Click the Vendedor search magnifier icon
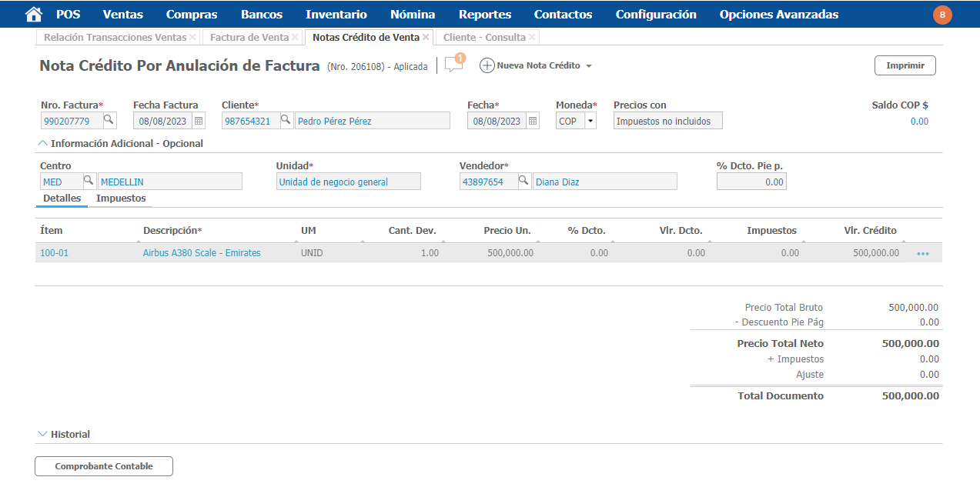 coord(523,181)
